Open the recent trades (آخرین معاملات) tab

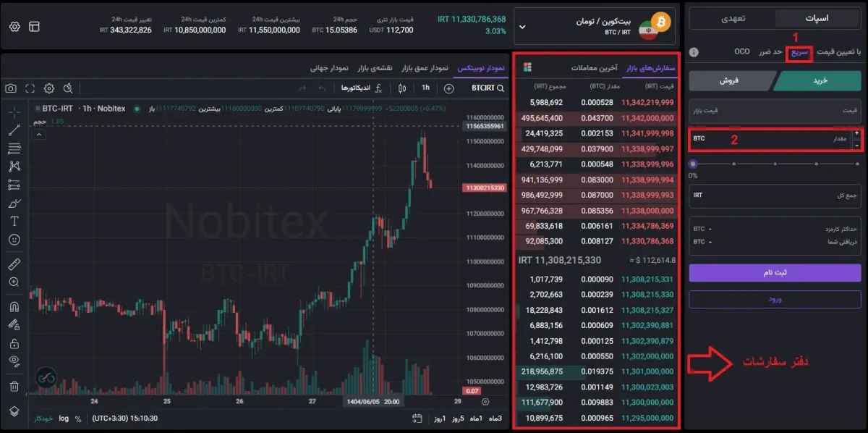[594, 68]
